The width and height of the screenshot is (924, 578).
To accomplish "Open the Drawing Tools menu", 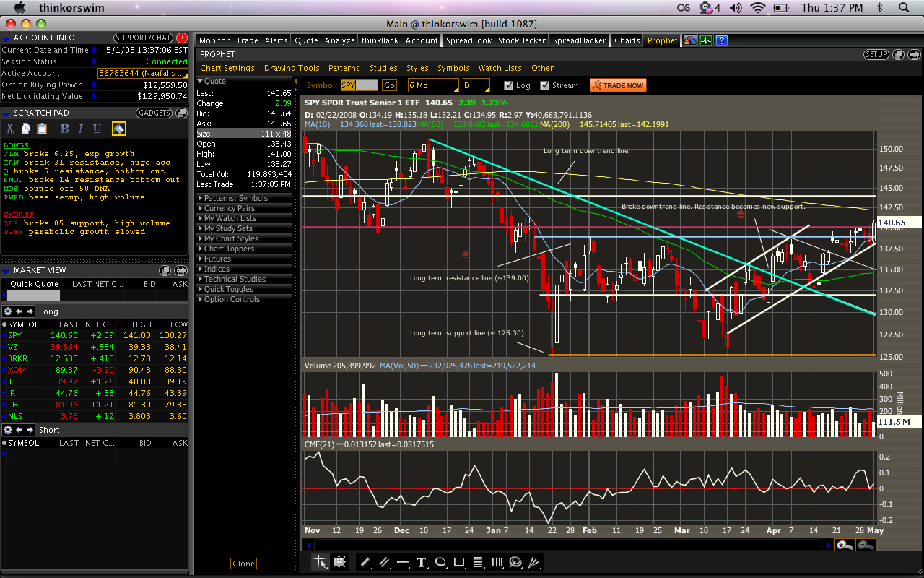I will click(292, 68).
